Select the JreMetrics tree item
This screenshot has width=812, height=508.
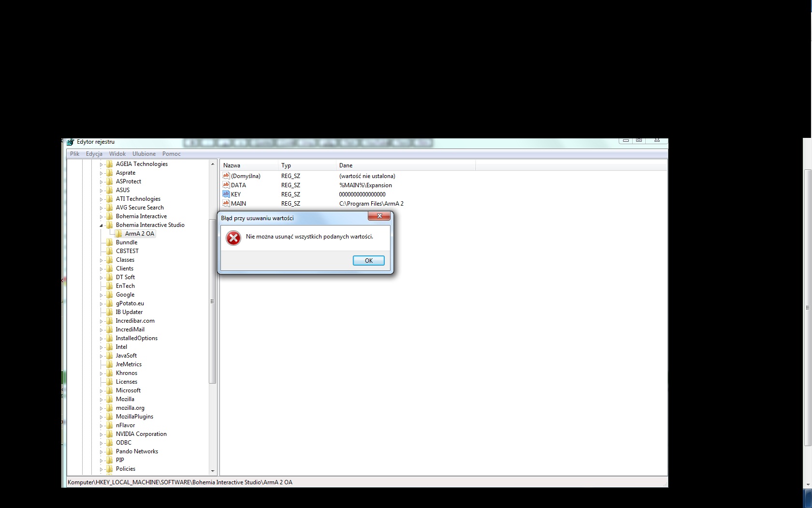[x=129, y=364]
